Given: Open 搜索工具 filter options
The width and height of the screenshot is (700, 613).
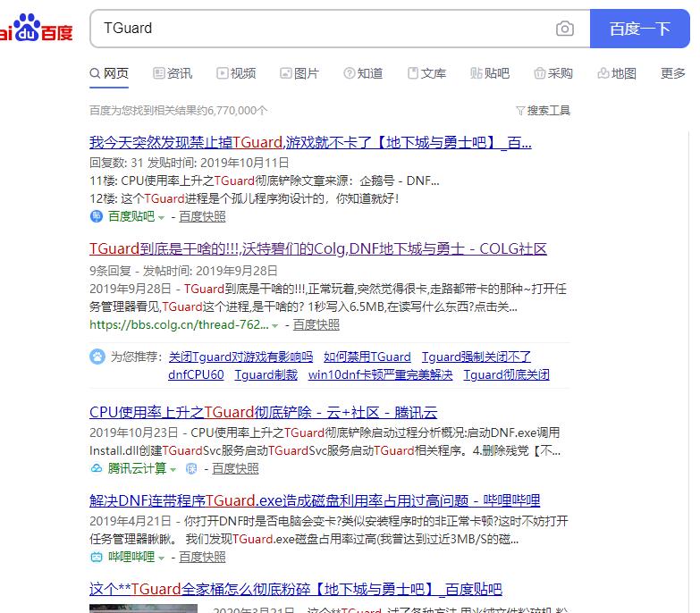Looking at the screenshot, I should click(x=544, y=110).
